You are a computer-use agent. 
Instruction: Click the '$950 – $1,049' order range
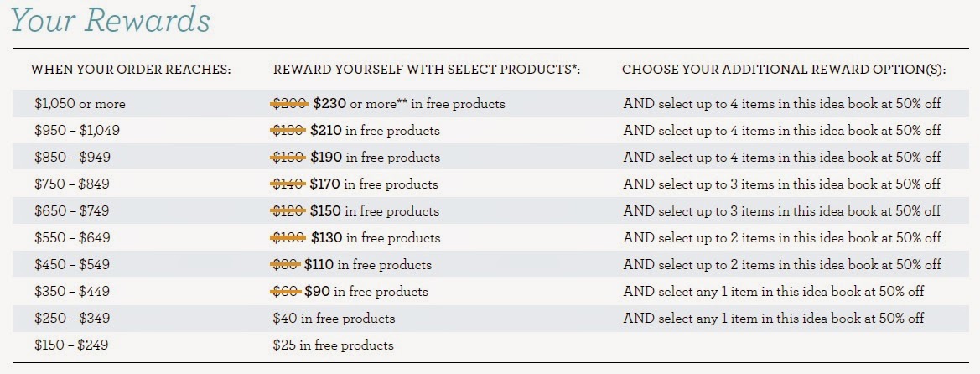[x=77, y=131]
